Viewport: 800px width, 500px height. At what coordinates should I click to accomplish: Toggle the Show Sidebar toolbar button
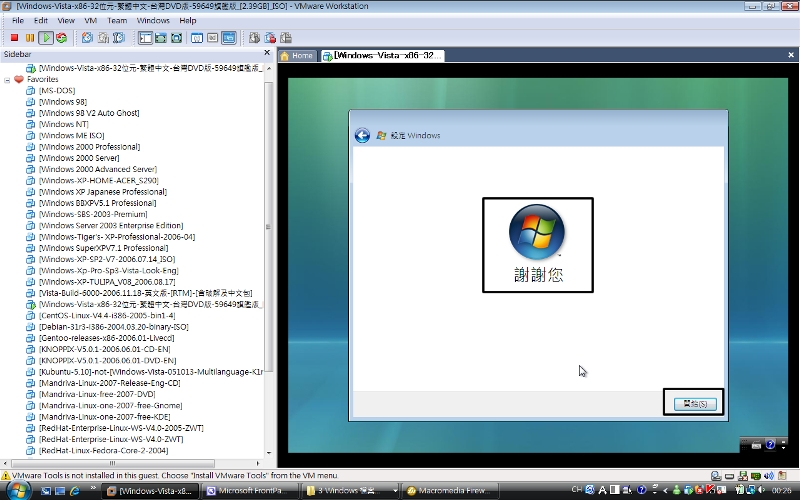tap(145, 38)
